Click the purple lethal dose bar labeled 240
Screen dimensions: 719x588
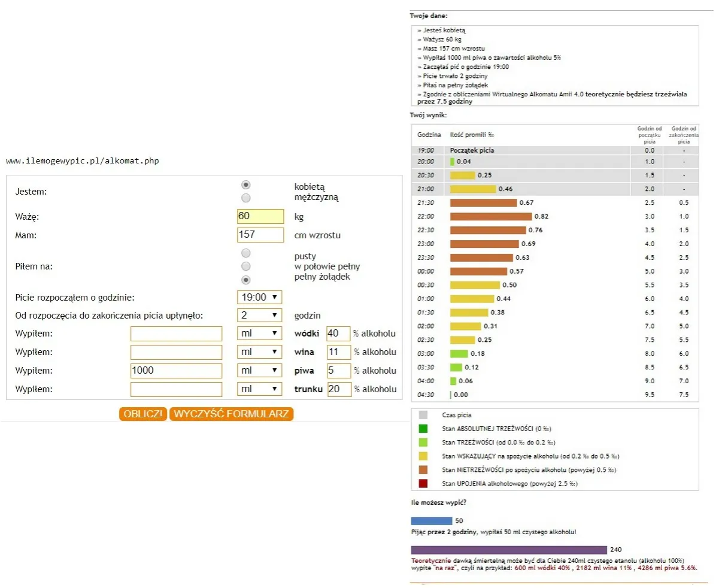pos(508,550)
